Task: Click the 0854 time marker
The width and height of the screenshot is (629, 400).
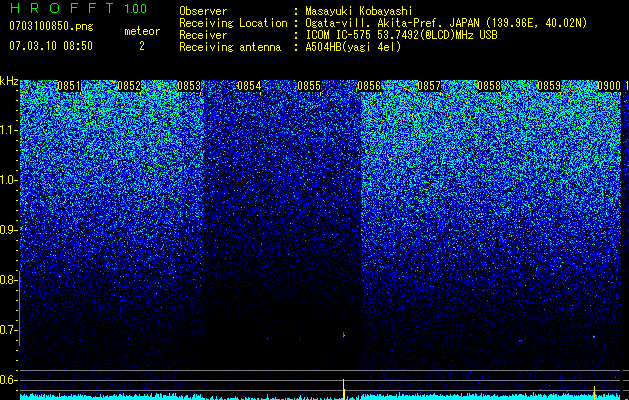Action: click(249, 86)
